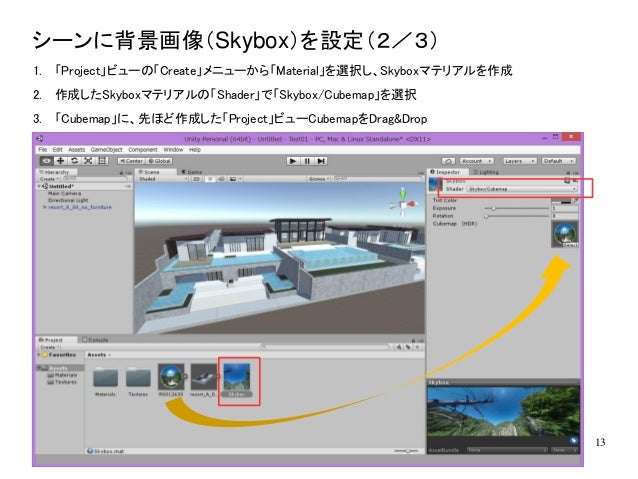
Task: Select the Move tool in toolbar
Action: [61, 161]
